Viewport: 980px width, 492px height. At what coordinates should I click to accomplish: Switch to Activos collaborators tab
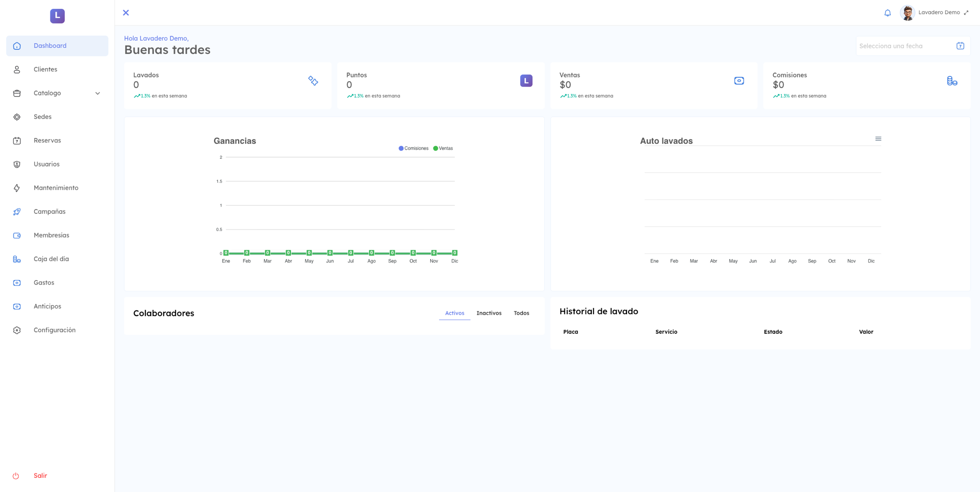click(454, 313)
